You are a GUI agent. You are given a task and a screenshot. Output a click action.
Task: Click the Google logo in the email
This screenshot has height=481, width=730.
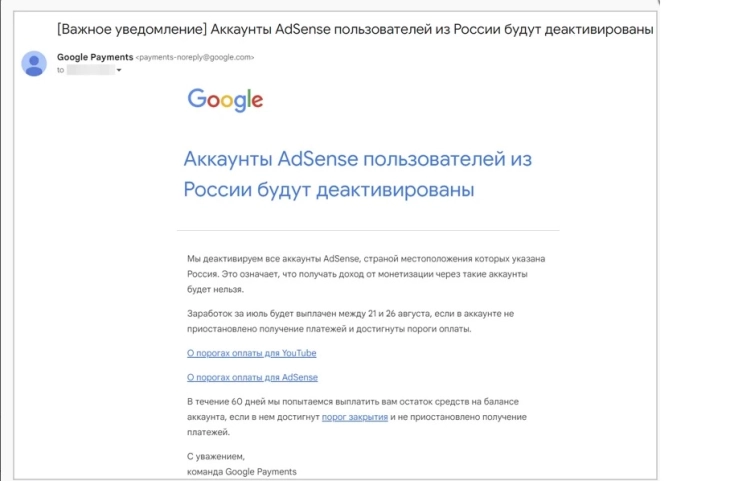coord(225,100)
